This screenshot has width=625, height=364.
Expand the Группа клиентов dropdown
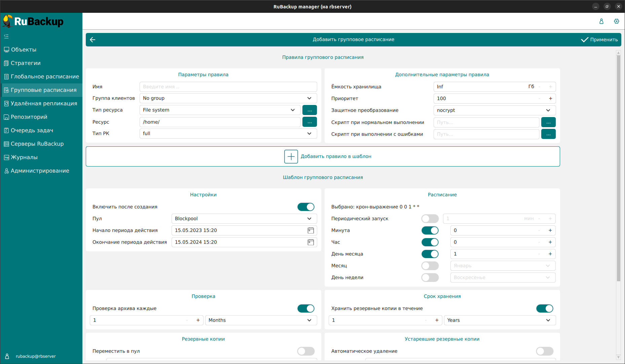pyautogui.click(x=228, y=98)
